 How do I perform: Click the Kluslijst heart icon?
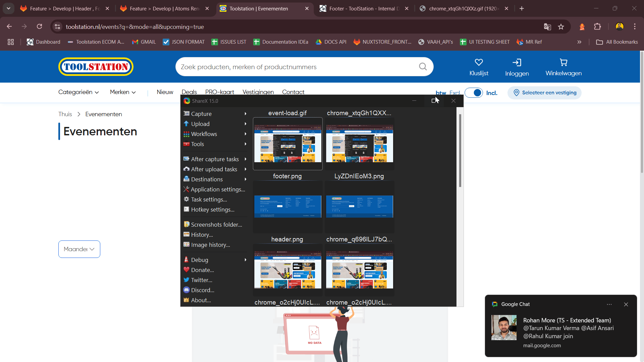[479, 62]
